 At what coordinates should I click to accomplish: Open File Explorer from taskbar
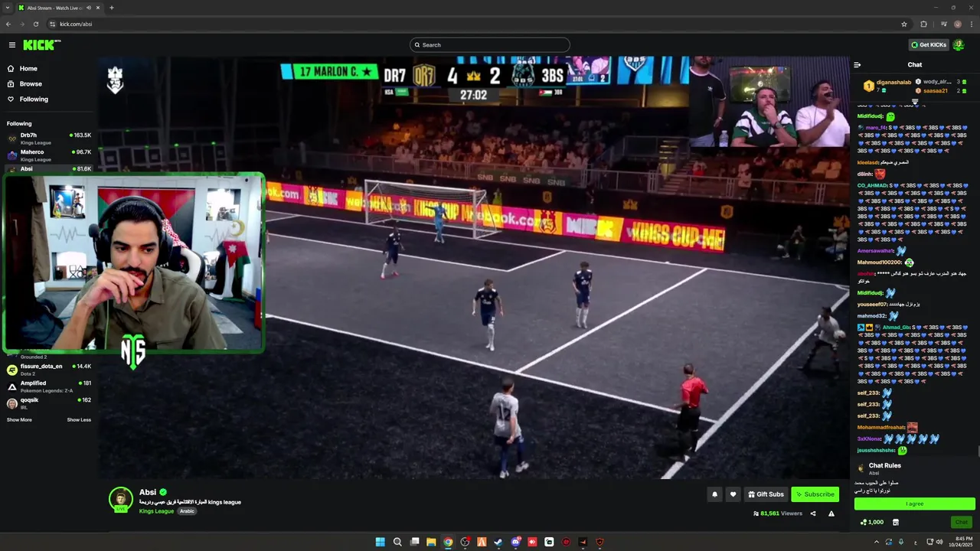pos(431,542)
